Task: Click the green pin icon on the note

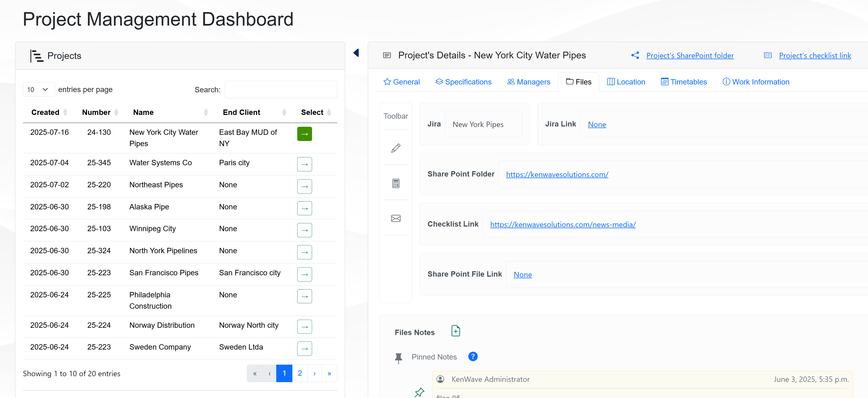Action: [419, 392]
